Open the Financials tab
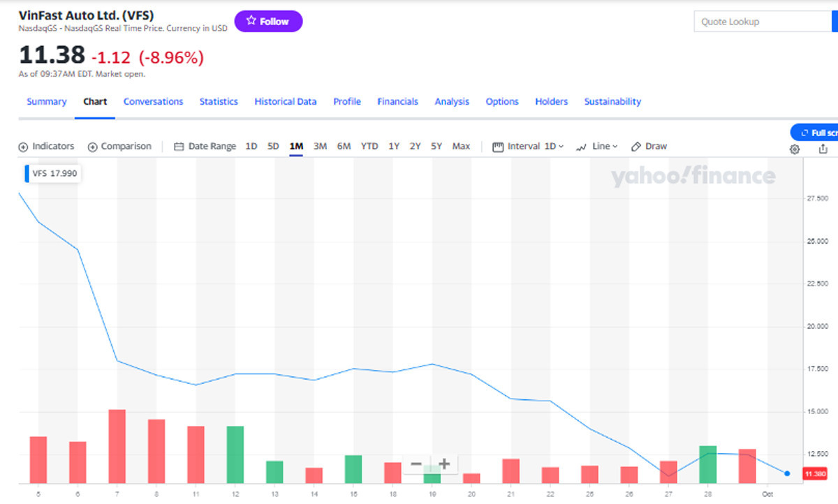Screen dimensions: 838x504 tap(397, 102)
